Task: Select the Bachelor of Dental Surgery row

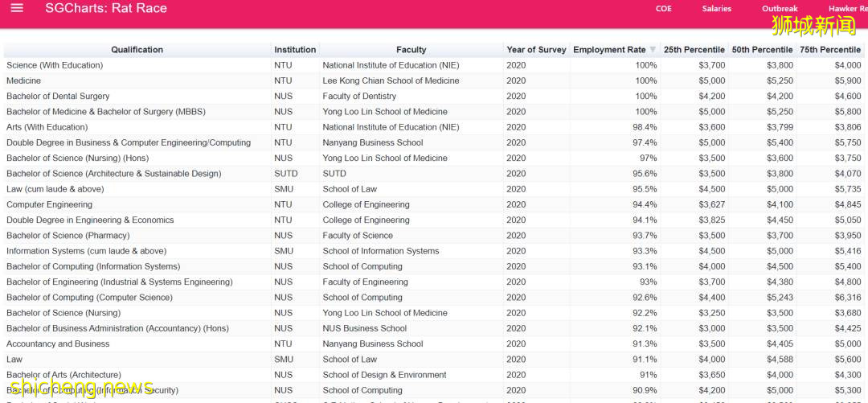Action: coord(58,97)
